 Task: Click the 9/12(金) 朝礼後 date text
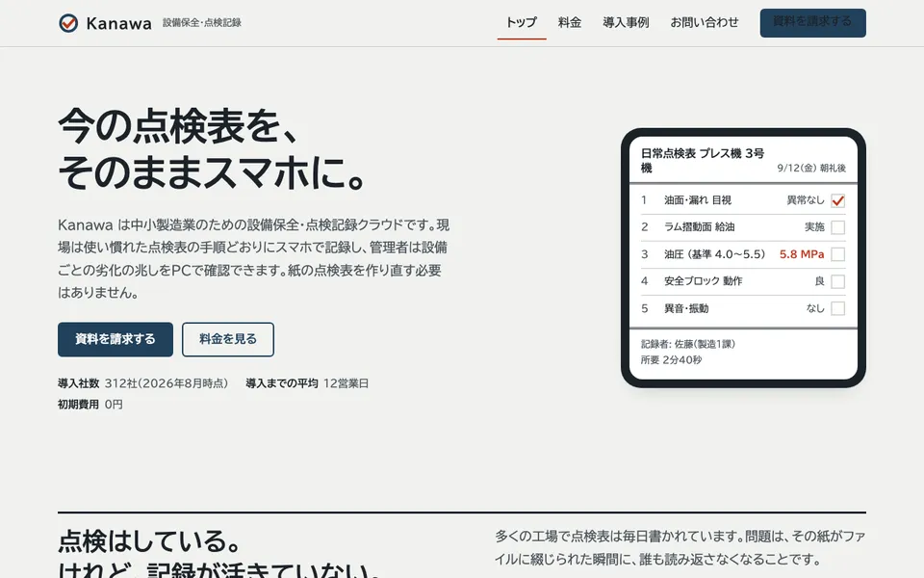[811, 168]
